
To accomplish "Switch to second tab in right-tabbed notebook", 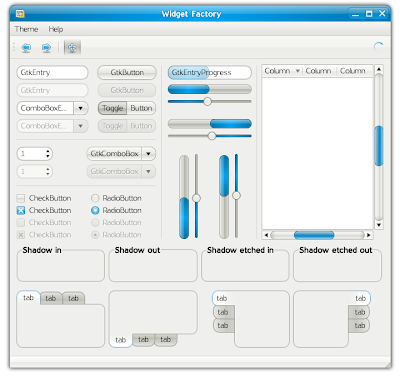I will (x=359, y=312).
